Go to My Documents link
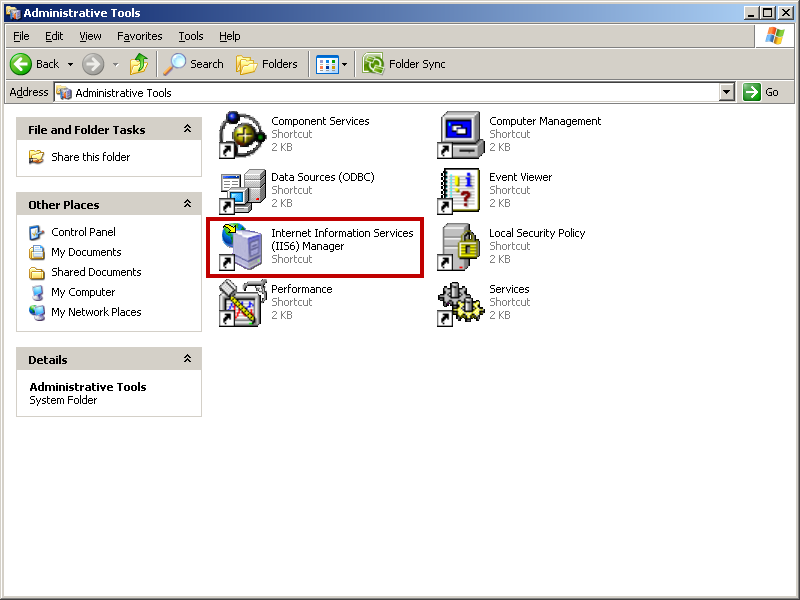800x600 pixels. tap(86, 252)
